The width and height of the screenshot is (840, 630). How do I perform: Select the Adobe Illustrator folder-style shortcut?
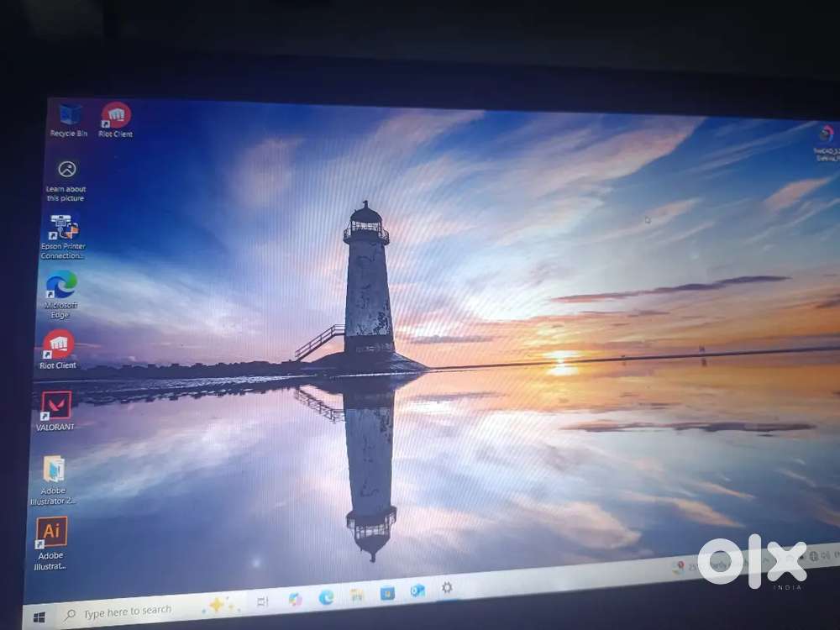54,469
